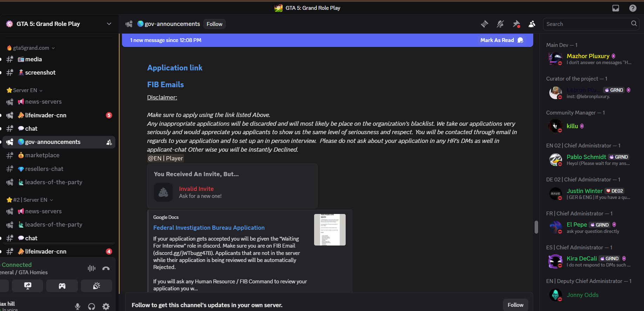Open the media channel

59,59
